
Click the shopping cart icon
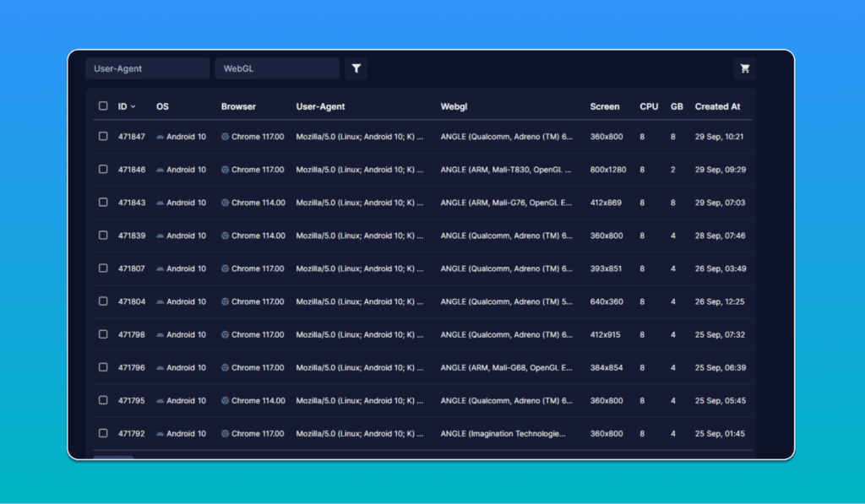click(x=744, y=68)
